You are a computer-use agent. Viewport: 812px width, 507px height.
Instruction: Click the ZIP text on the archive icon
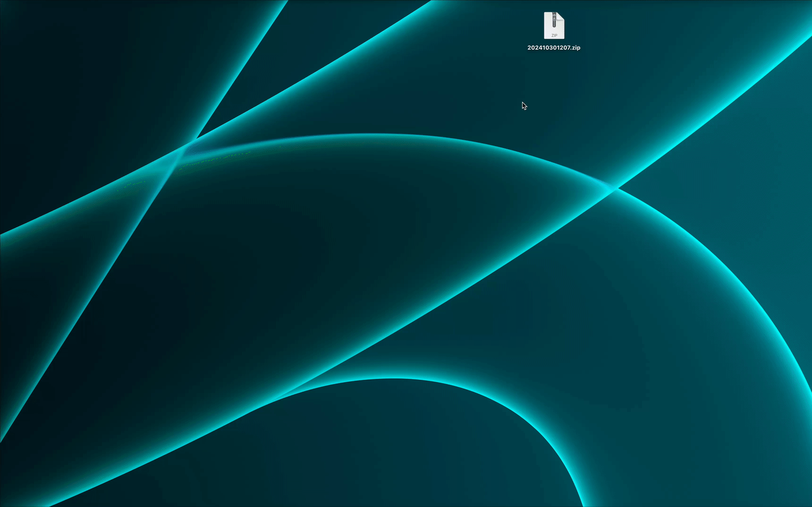point(554,35)
